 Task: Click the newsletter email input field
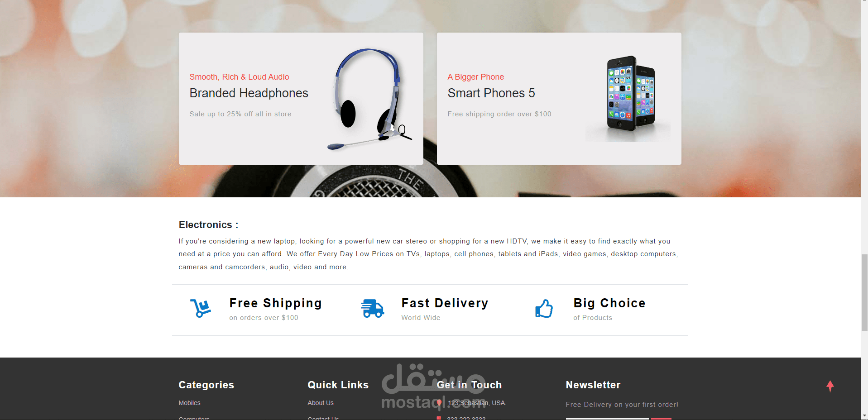[x=607, y=418]
